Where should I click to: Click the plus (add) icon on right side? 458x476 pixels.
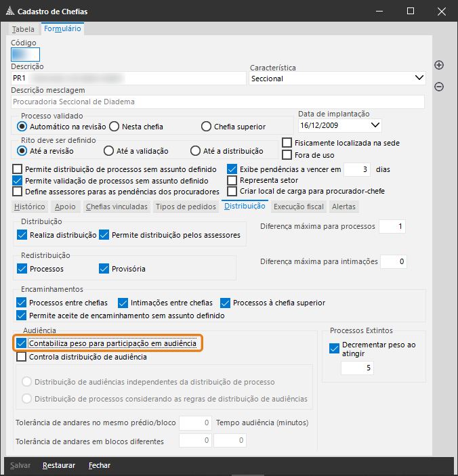[x=439, y=65]
